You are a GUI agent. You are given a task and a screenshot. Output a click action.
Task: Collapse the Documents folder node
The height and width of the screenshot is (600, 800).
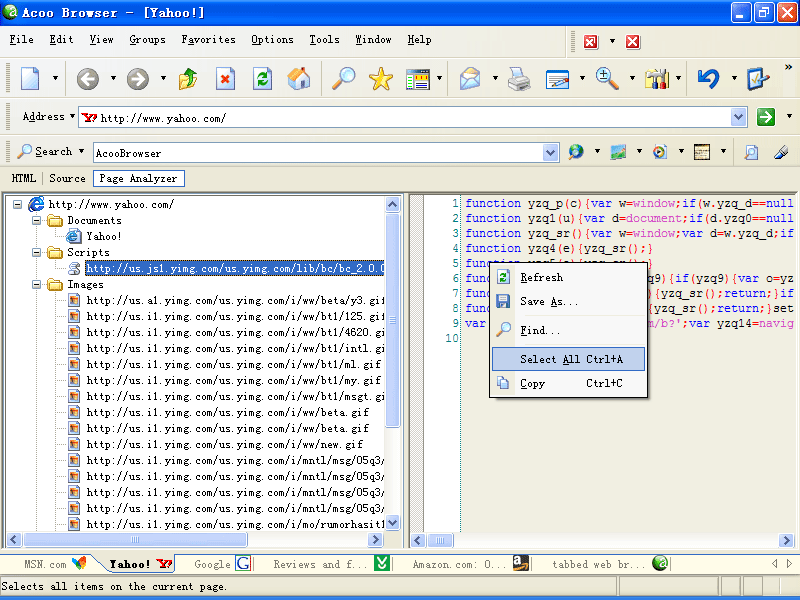tap(36, 220)
